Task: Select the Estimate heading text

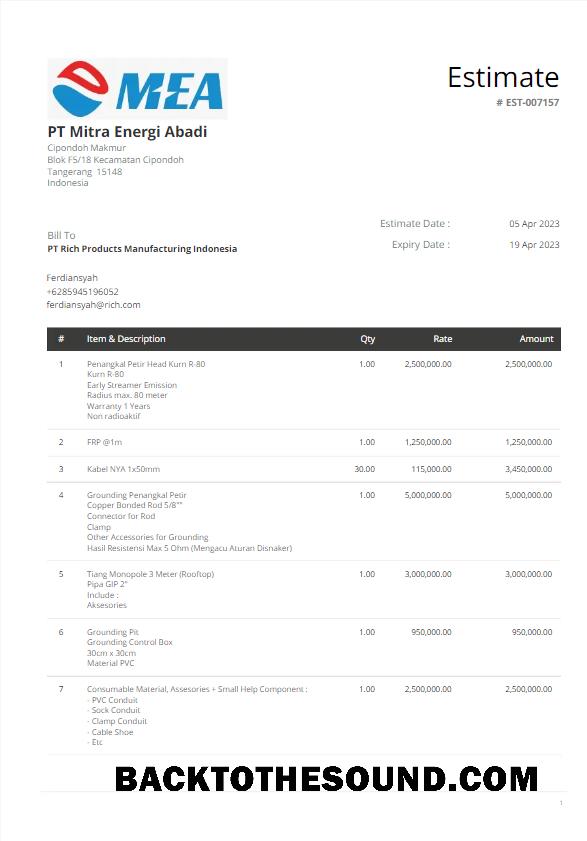Action: pyautogui.click(x=503, y=77)
